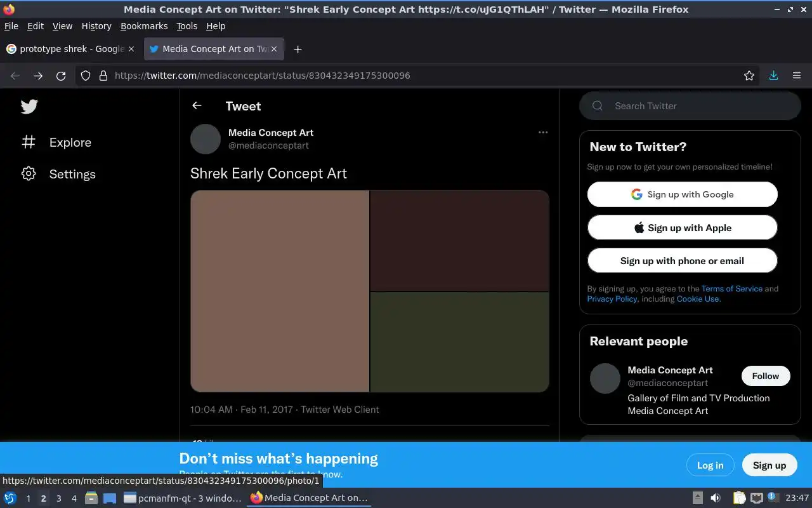Open the Terms of Service link
812x508 pixels.
(732, 288)
